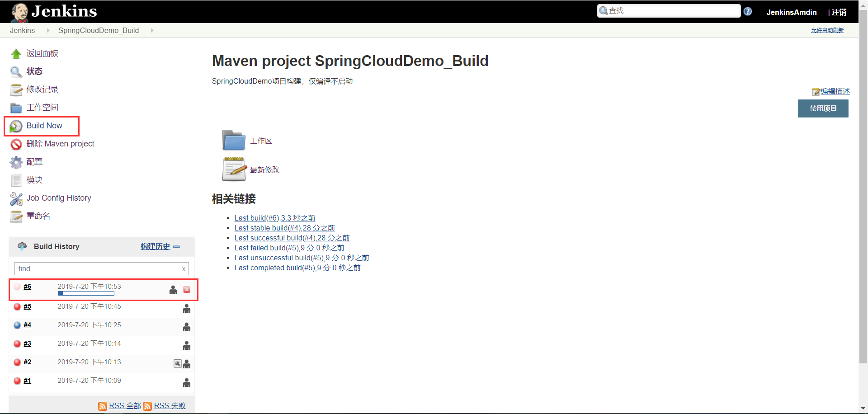868x414 pixels.
Task: Open 状态 sidebar item
Action: pyautogui.click(x=34, y=71)
